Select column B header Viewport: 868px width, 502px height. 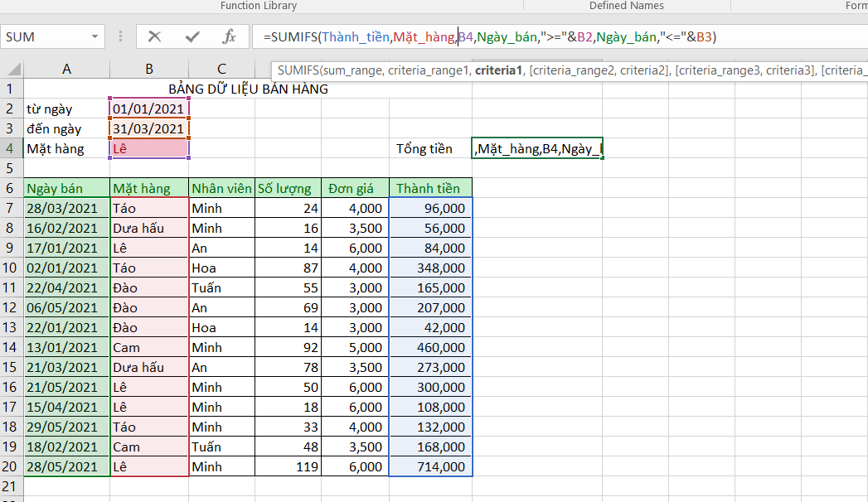coord(149,69)
